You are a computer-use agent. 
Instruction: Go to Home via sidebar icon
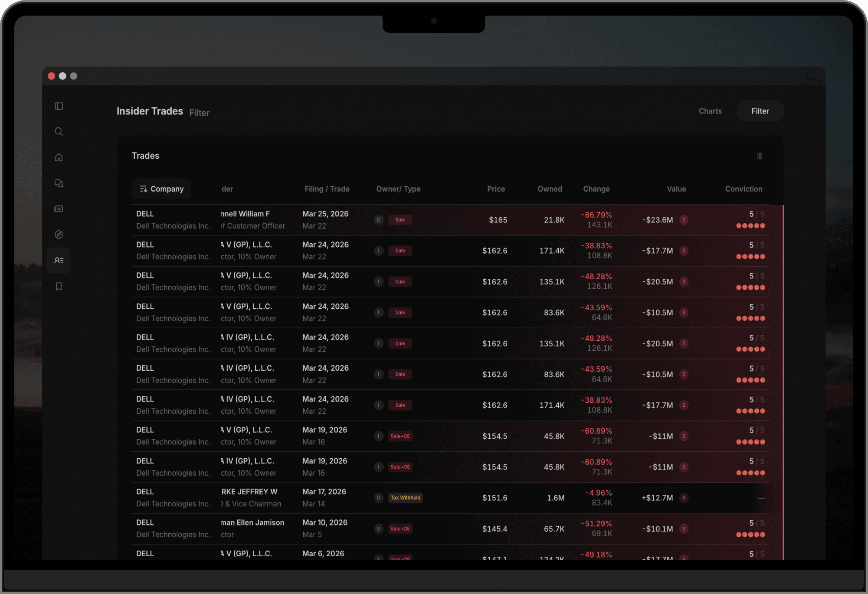point(59,157)
